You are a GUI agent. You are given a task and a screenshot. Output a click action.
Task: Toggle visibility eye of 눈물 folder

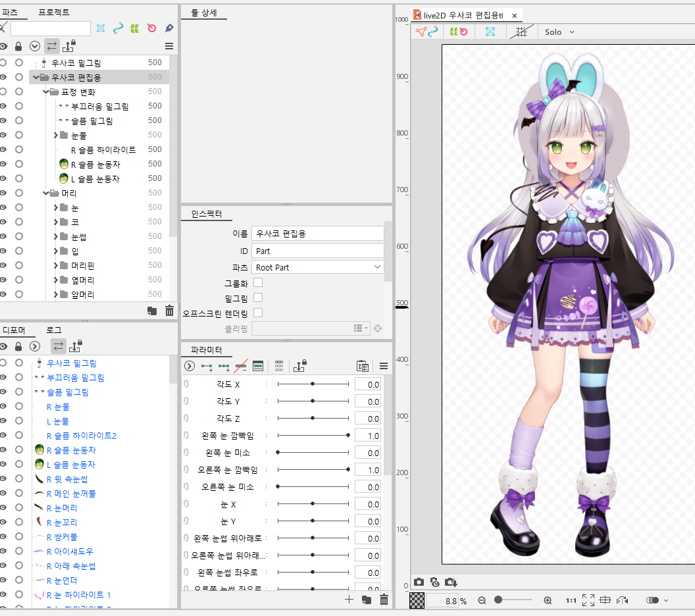[x=3, y=135]
